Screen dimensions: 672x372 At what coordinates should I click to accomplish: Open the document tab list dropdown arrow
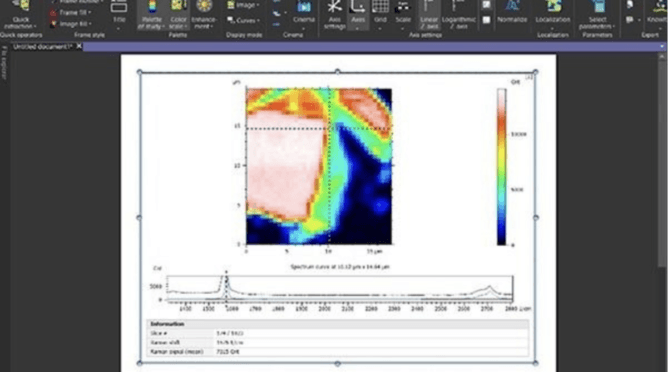click(x=662, y=46)
